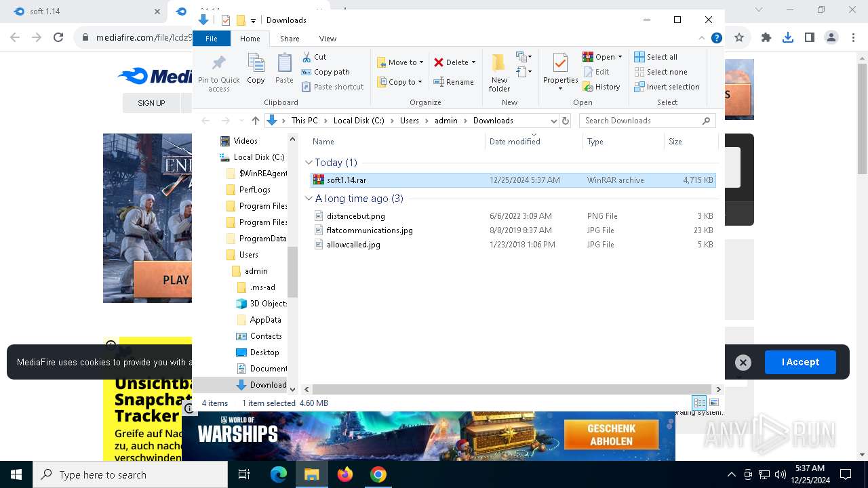
Task: Switch to the View ribbon tab
Action: 328,39
